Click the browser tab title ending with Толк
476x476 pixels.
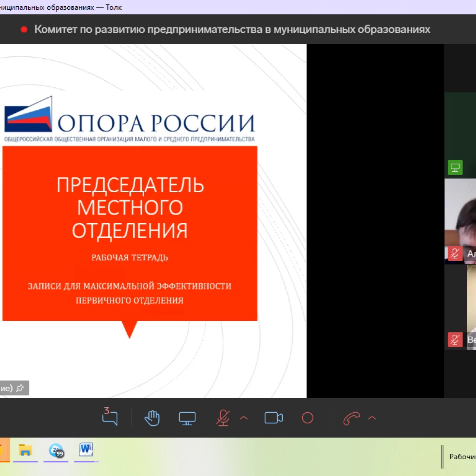(x=61, y=7)
